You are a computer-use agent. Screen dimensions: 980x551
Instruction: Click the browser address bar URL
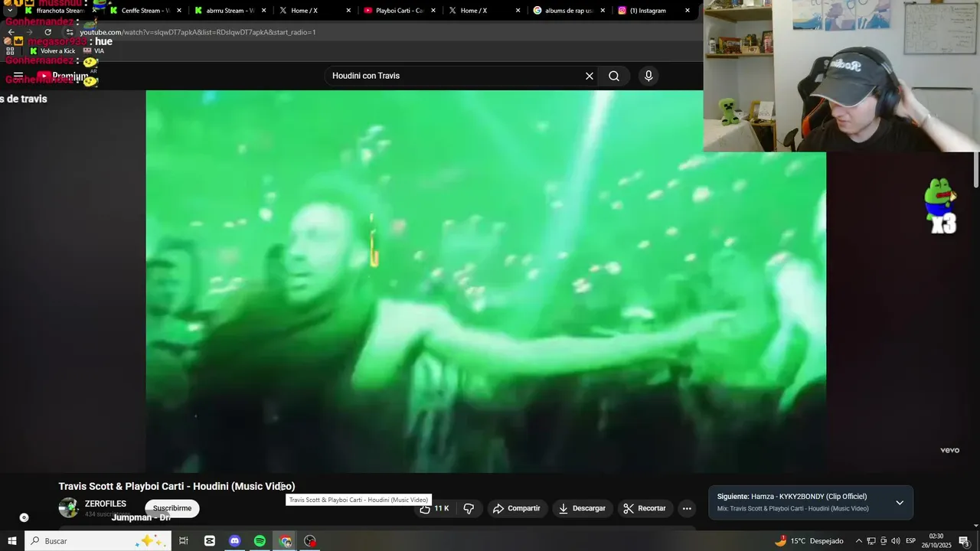[x=198, y=32]
